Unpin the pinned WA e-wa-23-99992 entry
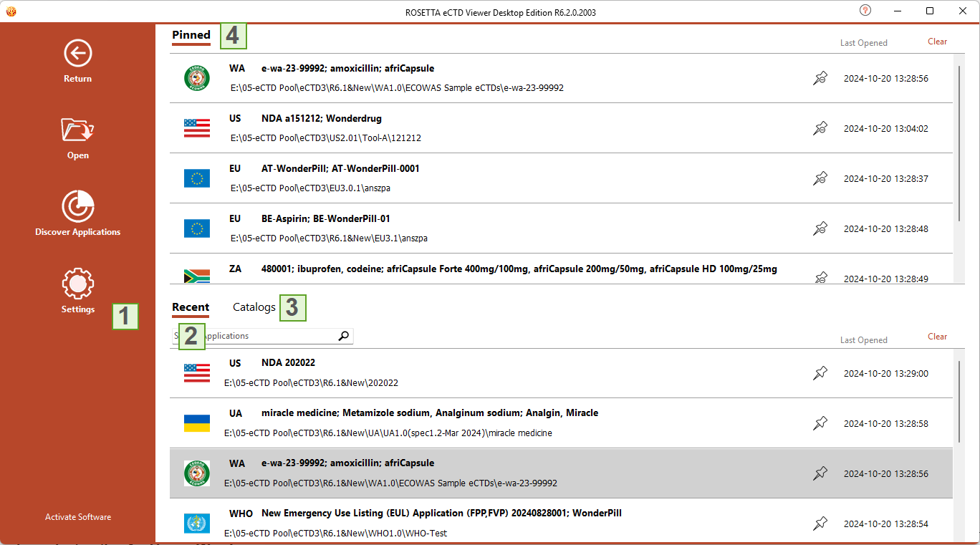The height and width of the screenshot is (545, 980). pos(820,78)
